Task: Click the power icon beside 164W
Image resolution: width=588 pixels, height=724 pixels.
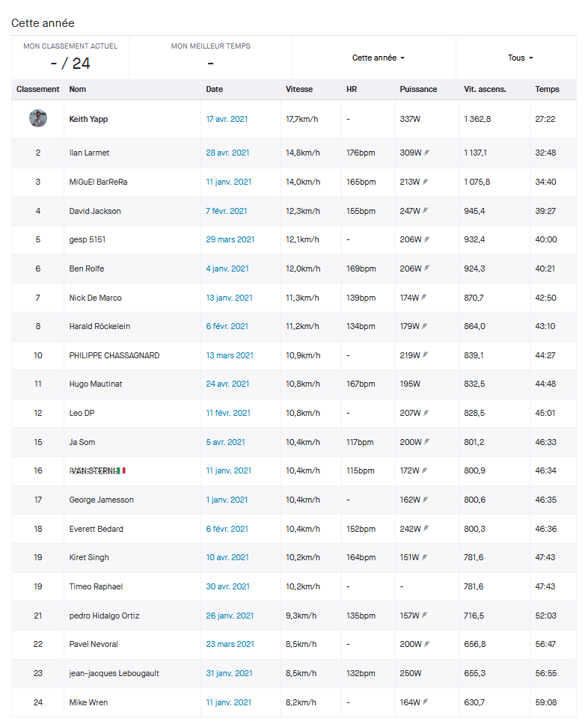Action: [x=427, y=702]
